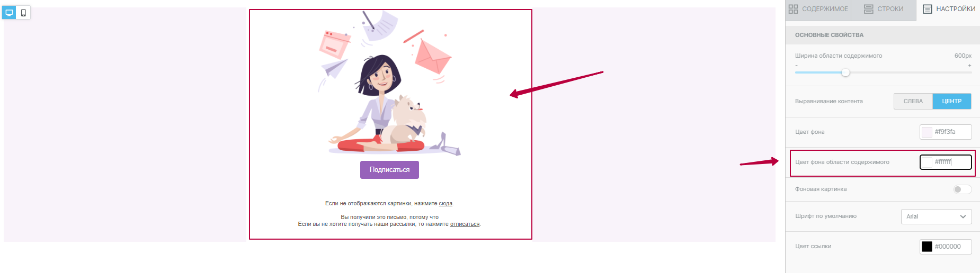
Task: Click the plus sign under content width
Action: tap(969, 66)
